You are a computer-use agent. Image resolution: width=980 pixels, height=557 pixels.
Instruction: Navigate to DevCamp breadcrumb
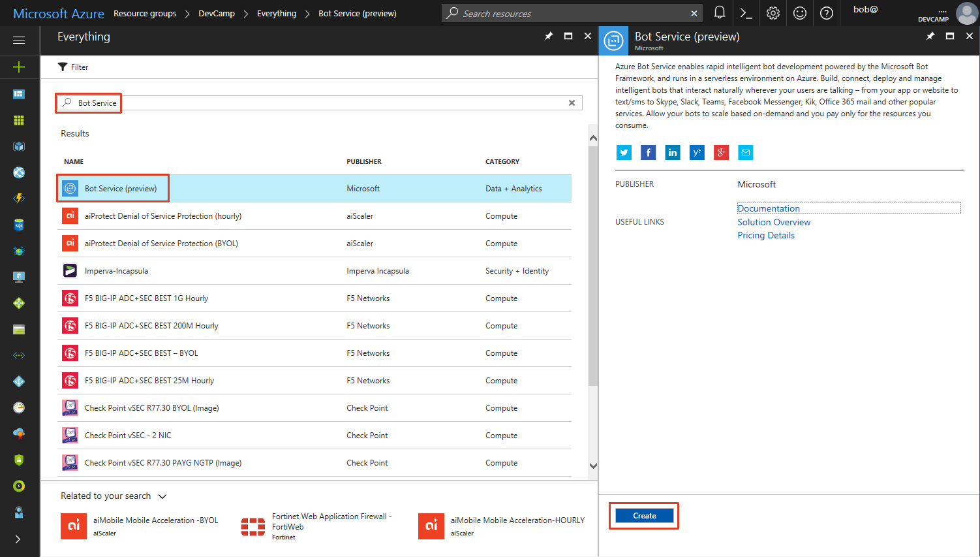pyautogui.click(x=217, y=13)
